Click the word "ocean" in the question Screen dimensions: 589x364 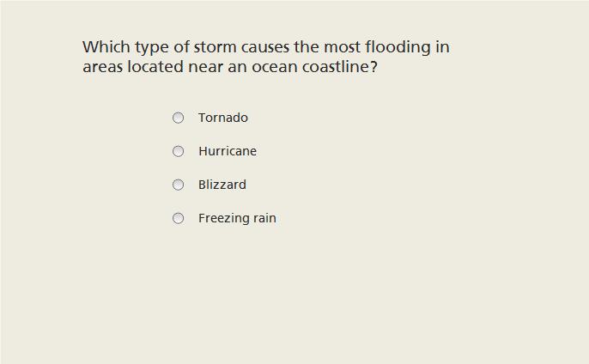point(275,67)
